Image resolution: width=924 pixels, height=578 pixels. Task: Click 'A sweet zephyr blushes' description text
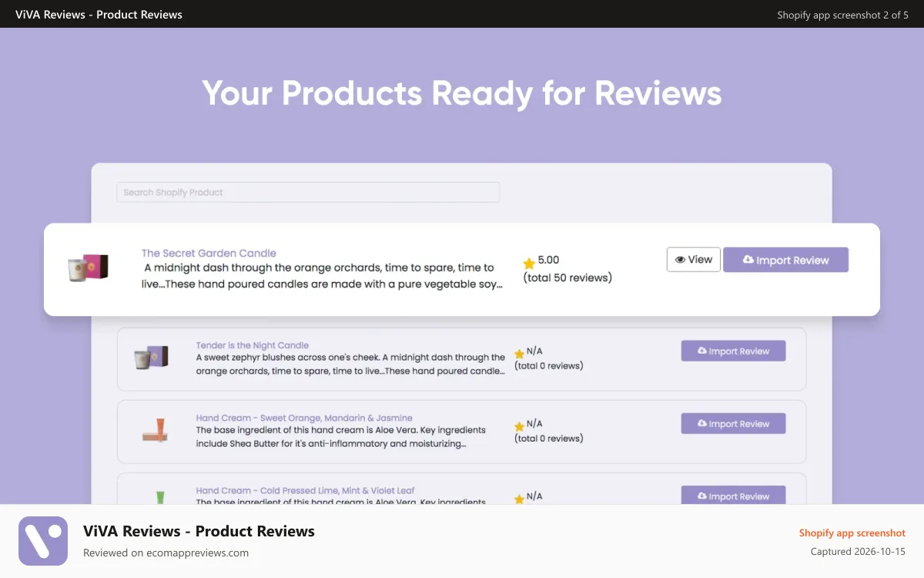350,364
